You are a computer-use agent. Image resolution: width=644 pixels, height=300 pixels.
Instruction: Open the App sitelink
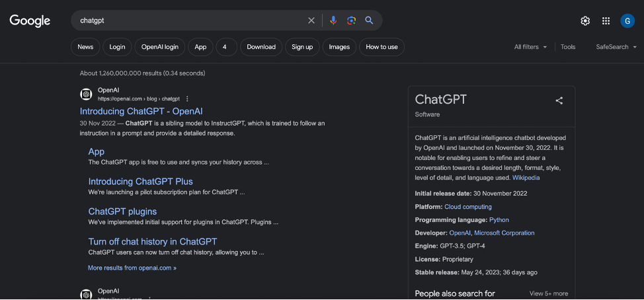(x=97, y=151)
